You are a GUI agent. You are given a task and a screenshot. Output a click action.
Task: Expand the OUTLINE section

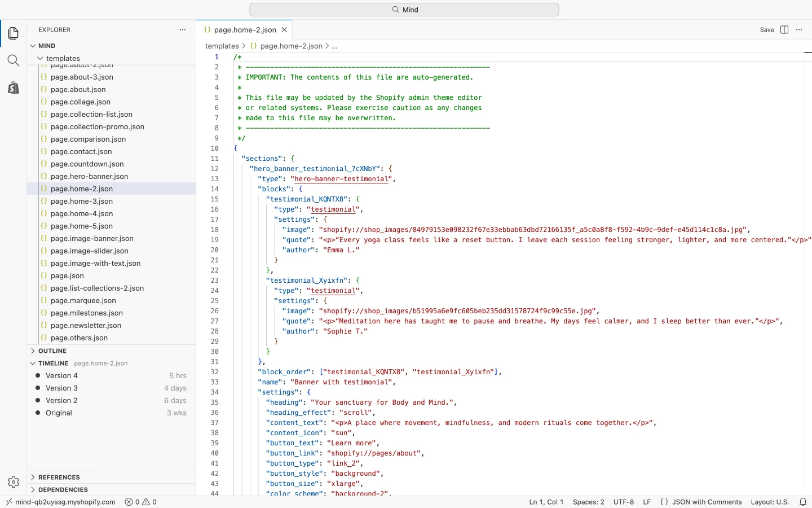tap(112, 351)
